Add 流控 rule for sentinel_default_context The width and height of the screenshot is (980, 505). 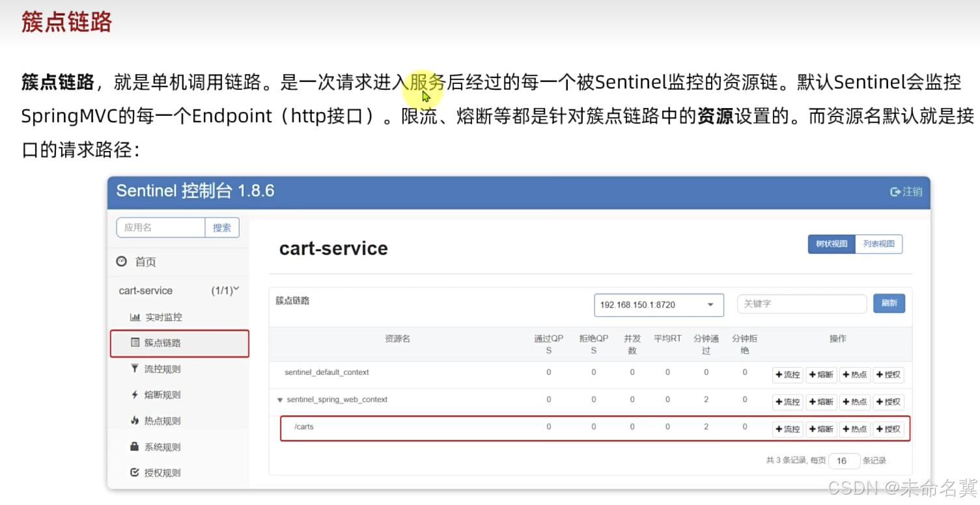point(788,375)
